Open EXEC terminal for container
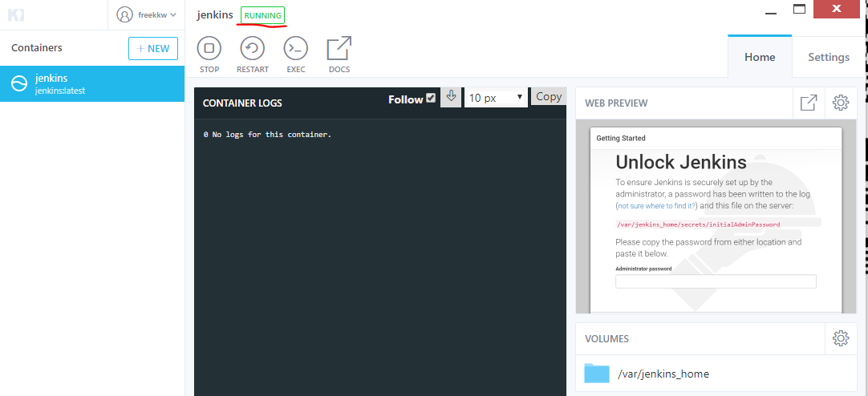Viewport: 868px width, 396px height. pyautogui.click(x=295, y=49)
